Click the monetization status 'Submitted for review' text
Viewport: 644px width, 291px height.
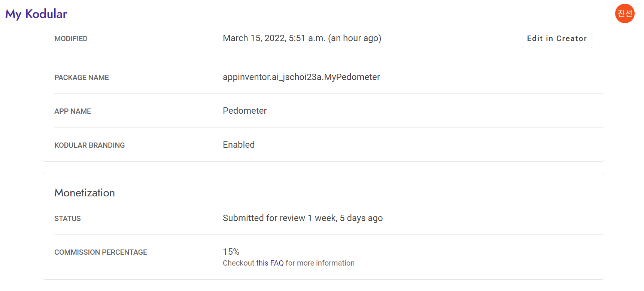pos(264,218)
